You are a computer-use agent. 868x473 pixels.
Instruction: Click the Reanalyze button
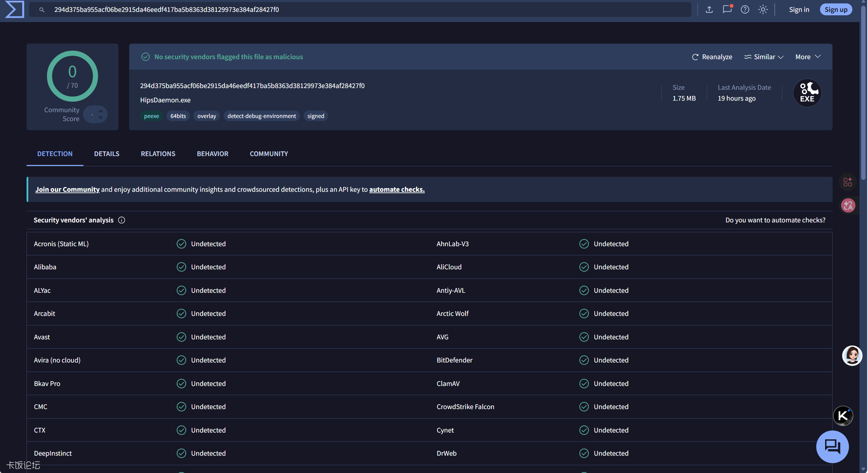coord(712,57)
